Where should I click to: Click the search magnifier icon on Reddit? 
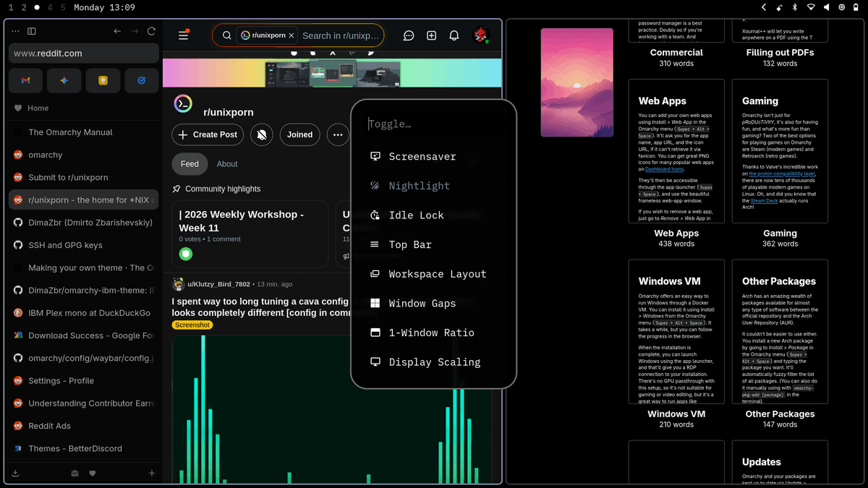[x=226, y=35]
